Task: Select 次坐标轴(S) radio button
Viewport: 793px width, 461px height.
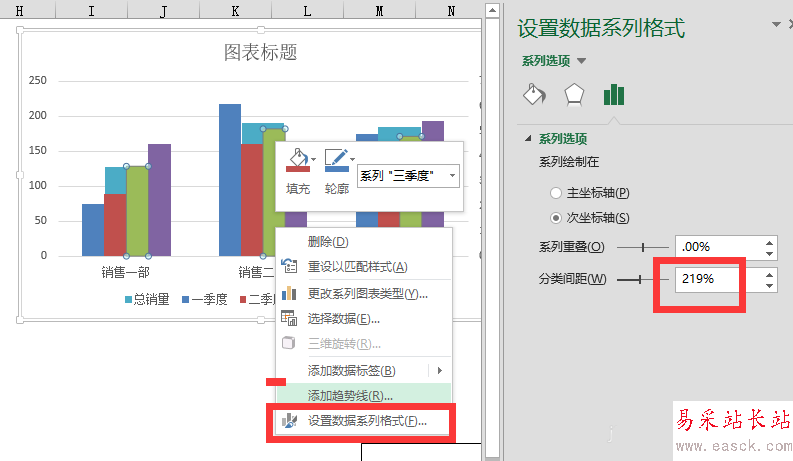Action: coord(556,218)
